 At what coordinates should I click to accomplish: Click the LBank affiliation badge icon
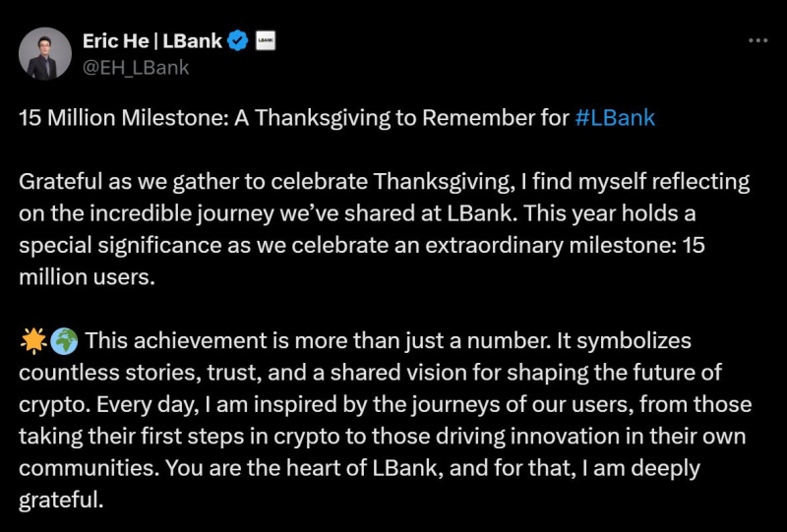265,41
